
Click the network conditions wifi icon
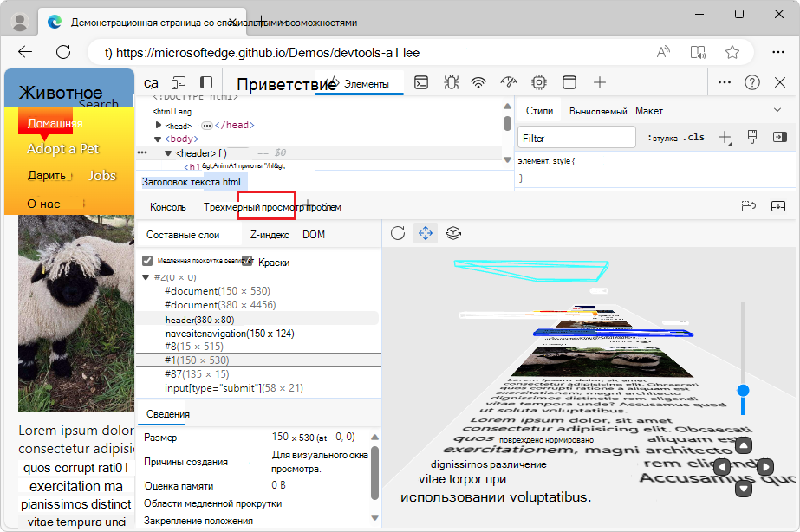click(x=478, y=82)
